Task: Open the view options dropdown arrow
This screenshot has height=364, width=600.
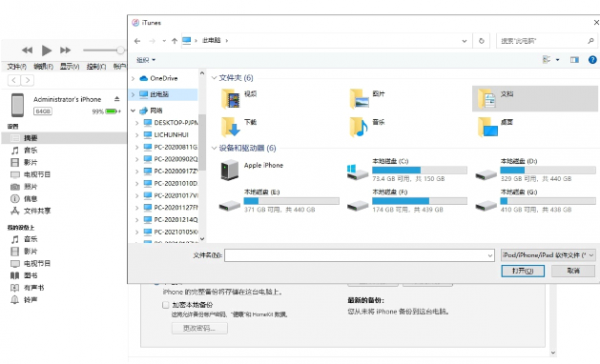Action: point(558,60)
